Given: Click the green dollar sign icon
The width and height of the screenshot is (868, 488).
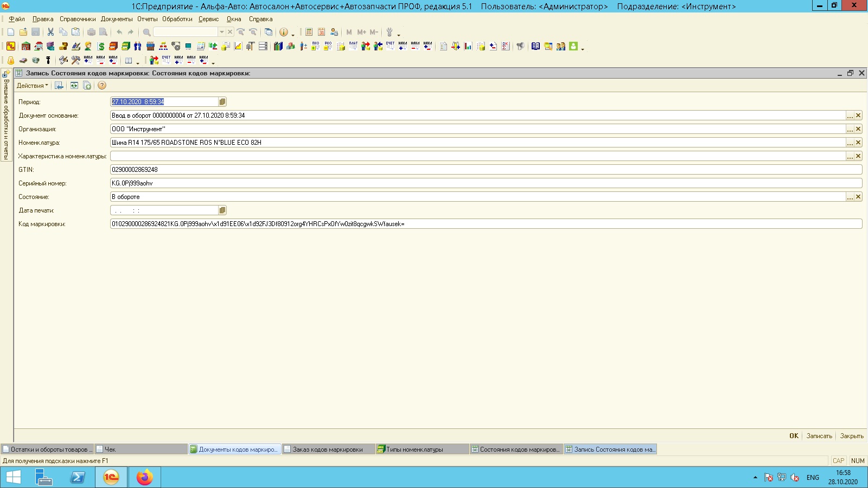Looking at the screenshot, I should [101, 46].
